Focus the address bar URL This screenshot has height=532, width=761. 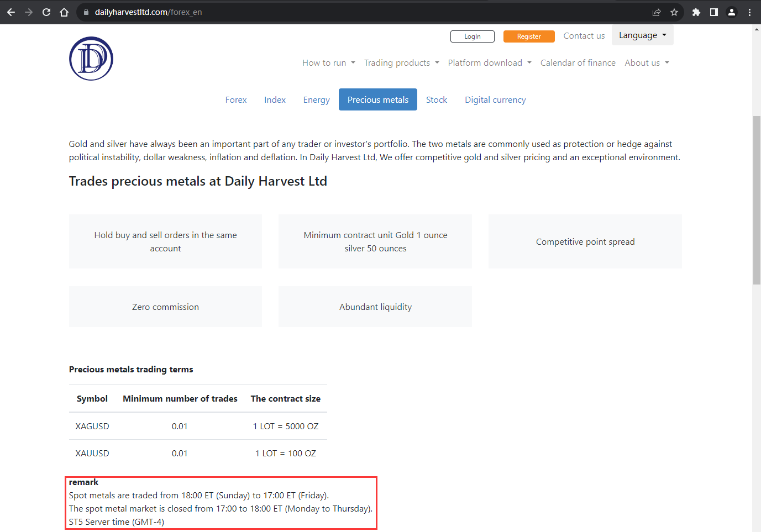click(148, 12)
